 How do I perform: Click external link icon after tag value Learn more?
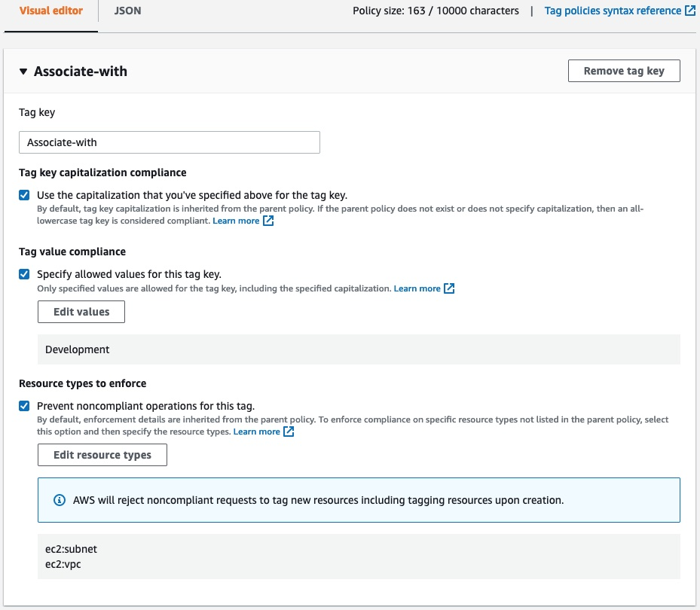[x=448, y=288]
